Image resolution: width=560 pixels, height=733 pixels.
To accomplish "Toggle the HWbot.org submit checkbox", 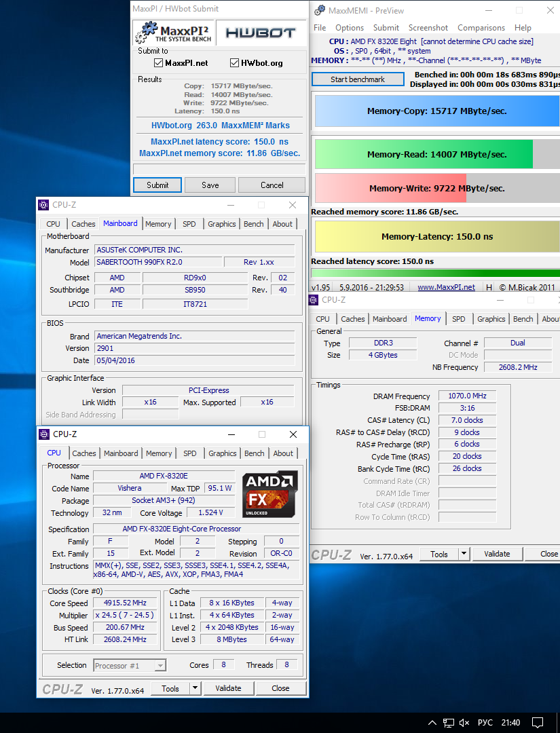I will (x=235, y=63).
